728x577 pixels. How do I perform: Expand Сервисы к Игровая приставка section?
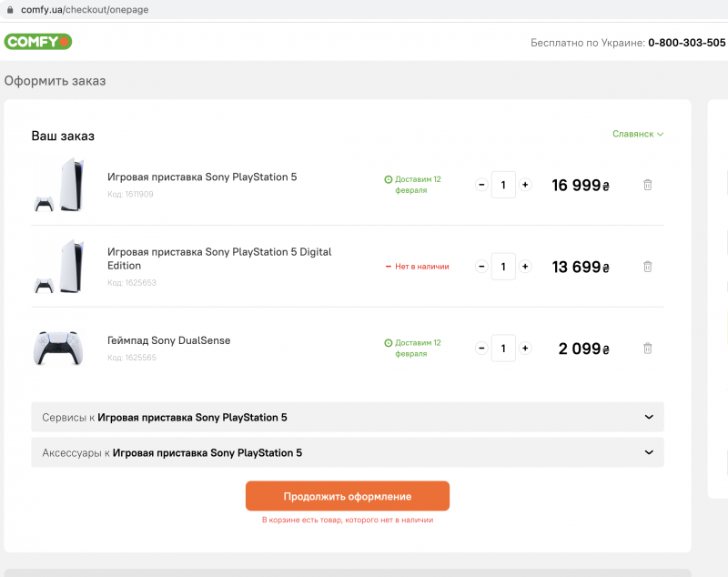(347, 418)
